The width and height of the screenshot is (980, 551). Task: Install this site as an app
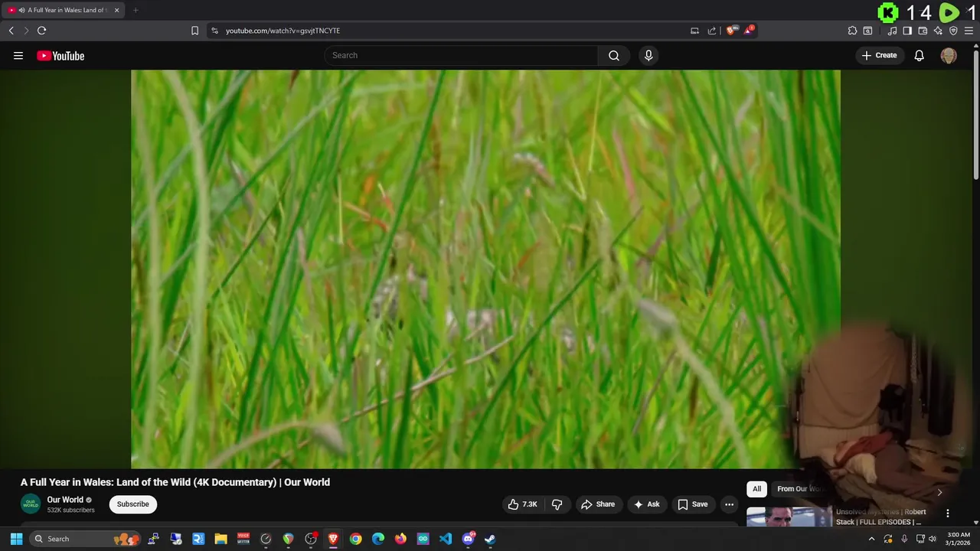694,31
